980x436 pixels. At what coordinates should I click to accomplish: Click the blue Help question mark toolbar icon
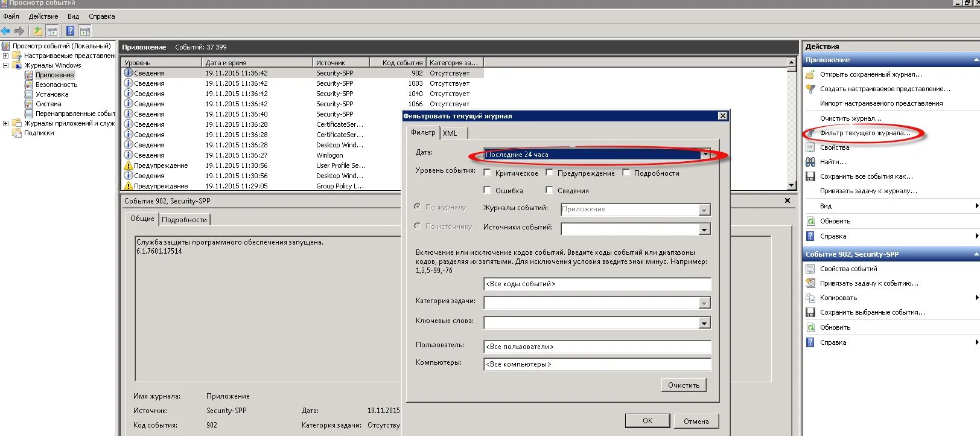pyautogui.click(x=71, y=31)
